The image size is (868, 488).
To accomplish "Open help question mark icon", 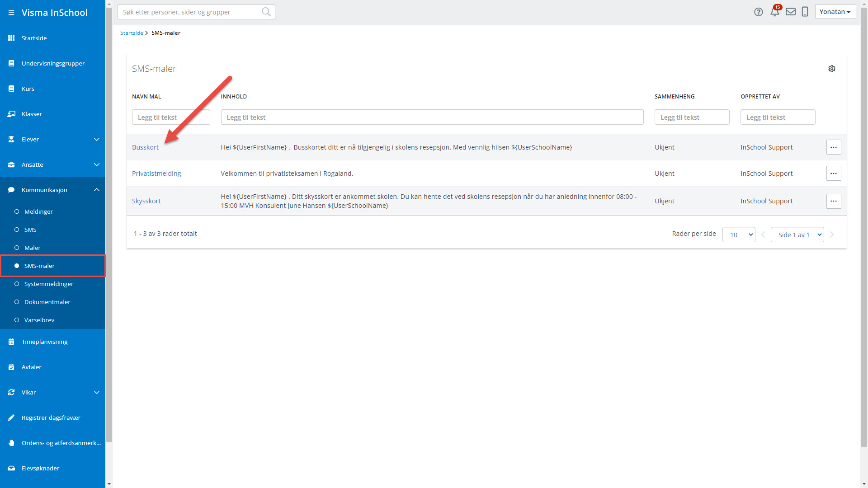I will 759,12.
